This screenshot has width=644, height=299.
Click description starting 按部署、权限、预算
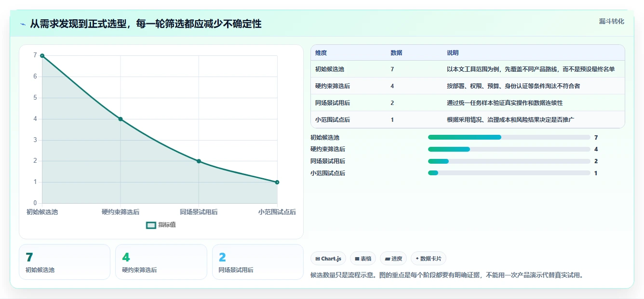click(x=513, y=86)
